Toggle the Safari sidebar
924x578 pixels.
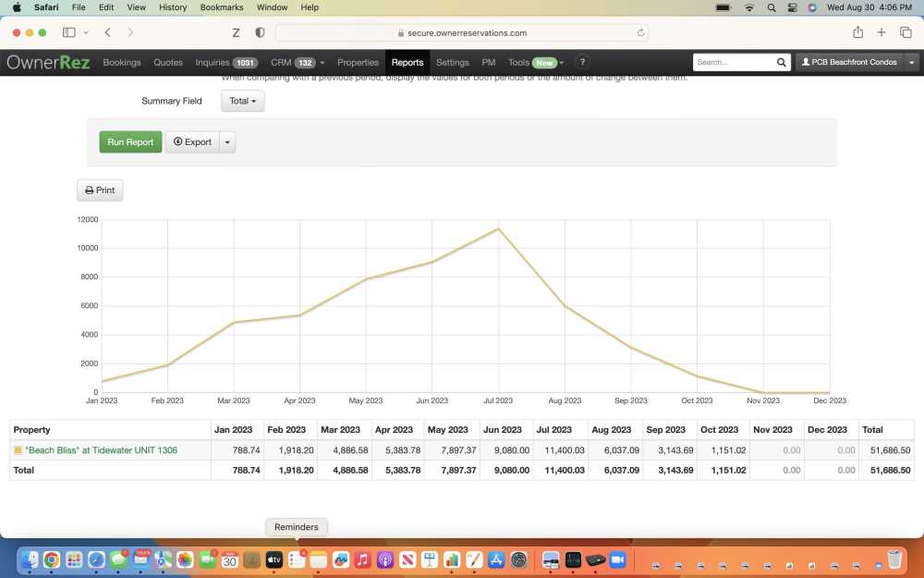click(68, 32)
